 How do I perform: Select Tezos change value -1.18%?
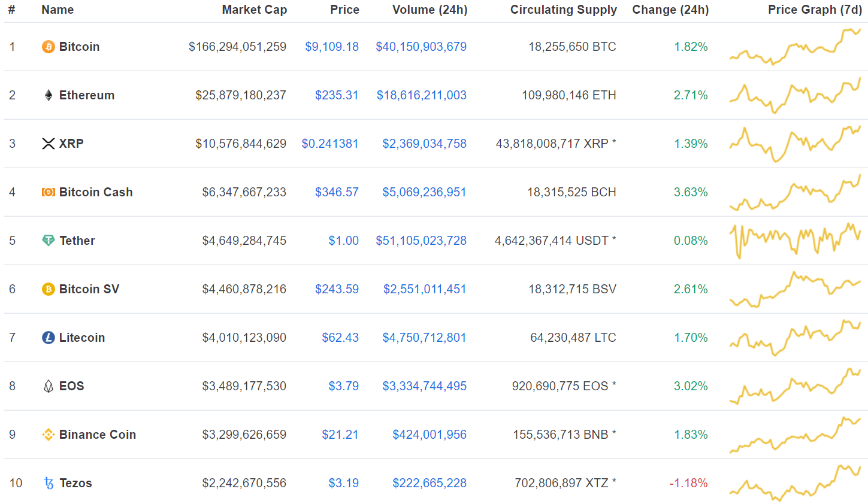(x=689, y=483)
